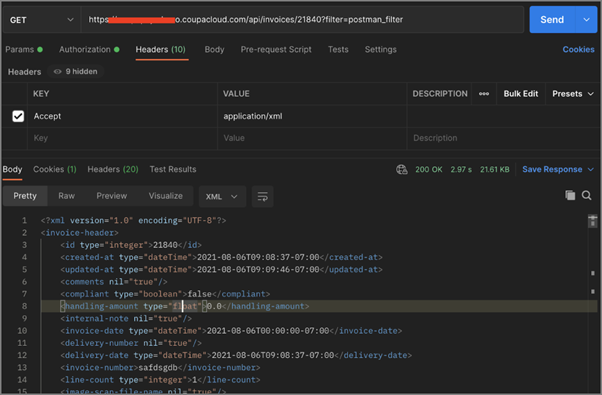Click the internal-note nil XML line
This screenshot has width=602, height=395.
(x=126, y=319)
